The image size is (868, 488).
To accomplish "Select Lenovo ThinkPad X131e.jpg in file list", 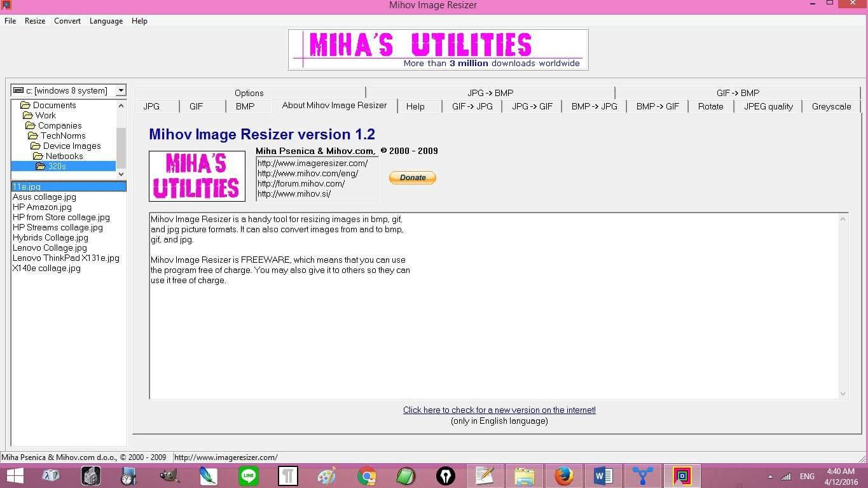I will click(x=66, y=258).
